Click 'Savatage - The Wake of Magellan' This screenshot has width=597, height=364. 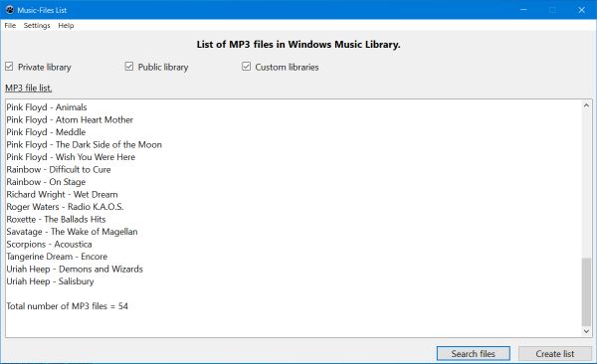click(x=72, y=232)
